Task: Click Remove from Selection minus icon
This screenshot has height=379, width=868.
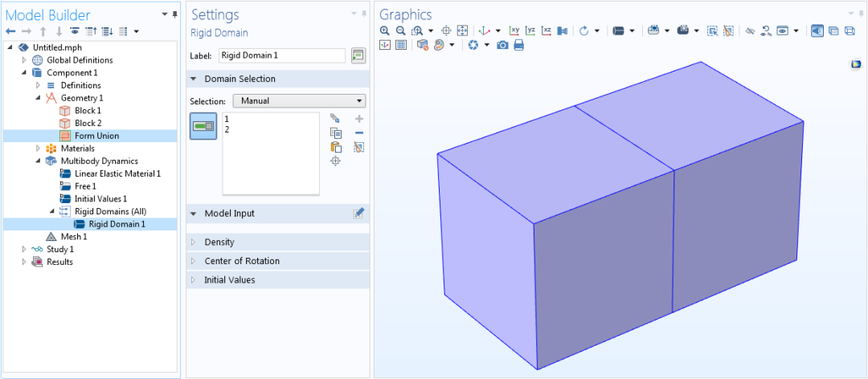Action: 359,132
